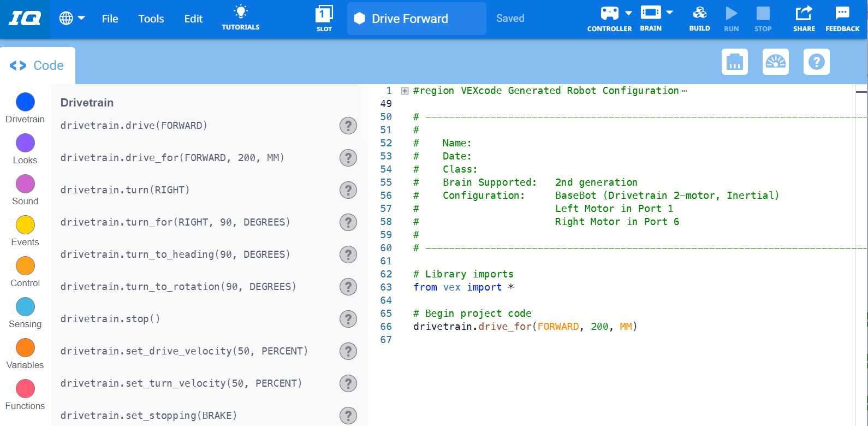
Task: Expand the Brain dropdown arrow
Action: (x=669, y=13)
